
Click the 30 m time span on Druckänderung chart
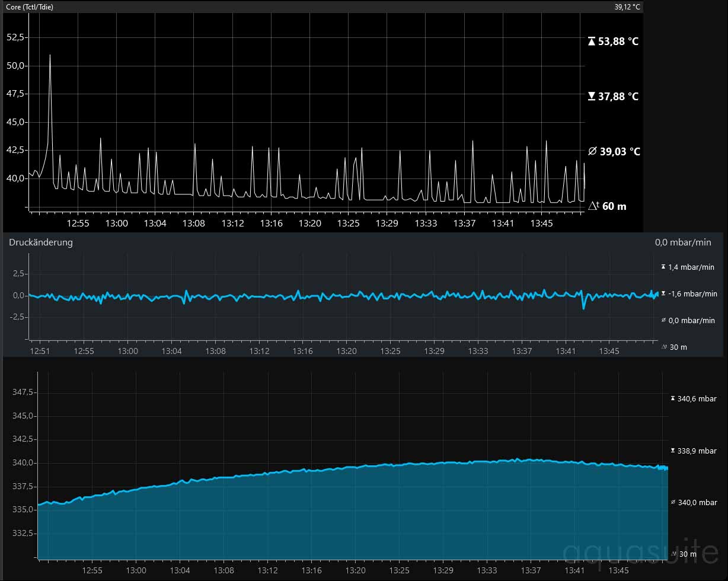coord(678,347)
